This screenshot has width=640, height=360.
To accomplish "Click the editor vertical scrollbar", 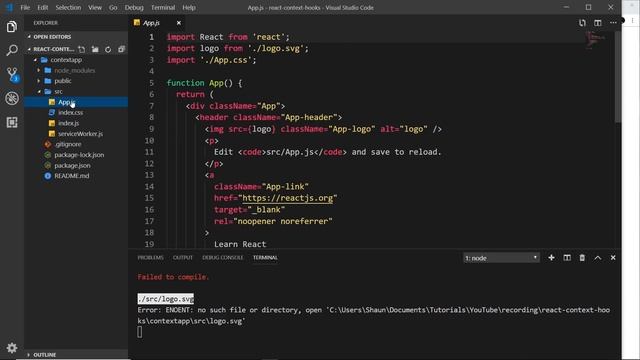I will coord(618,78).
